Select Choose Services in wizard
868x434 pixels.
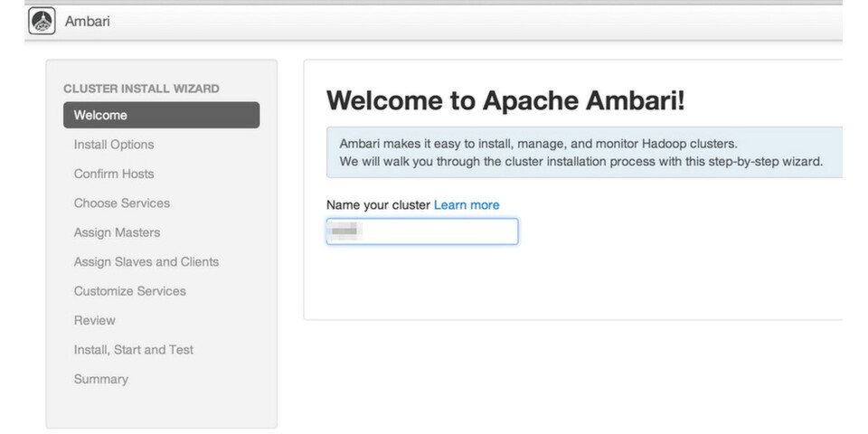pyautogui.click(x=122, y=203)
